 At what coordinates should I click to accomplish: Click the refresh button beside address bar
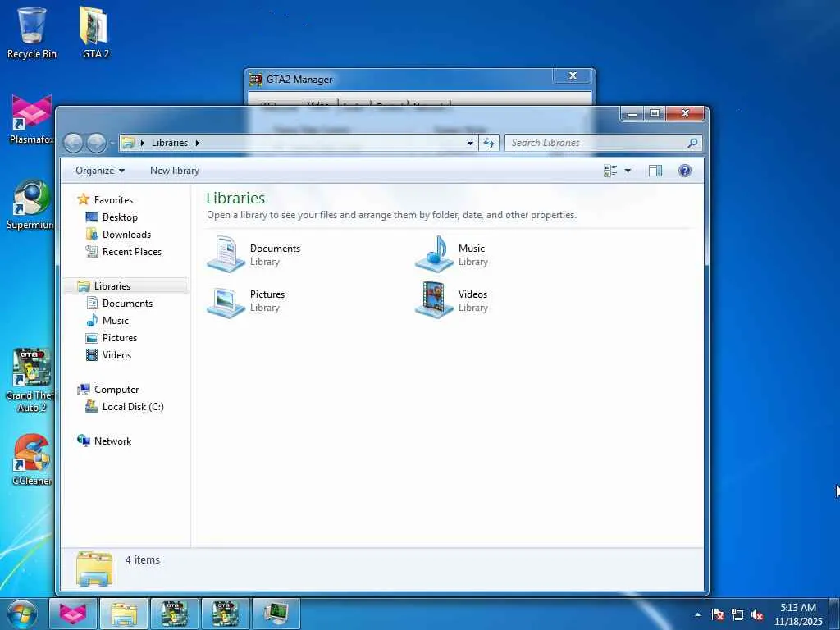click(489, 143)
